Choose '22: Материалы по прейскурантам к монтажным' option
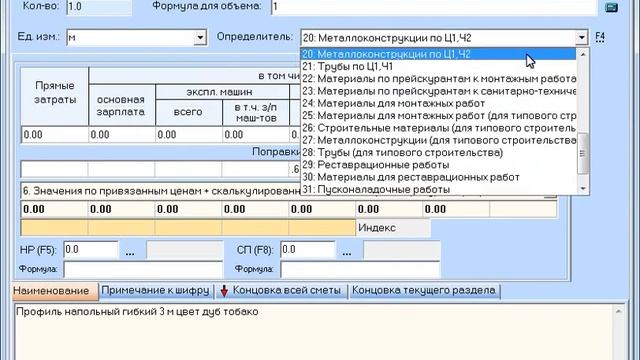 coord(438,78)
